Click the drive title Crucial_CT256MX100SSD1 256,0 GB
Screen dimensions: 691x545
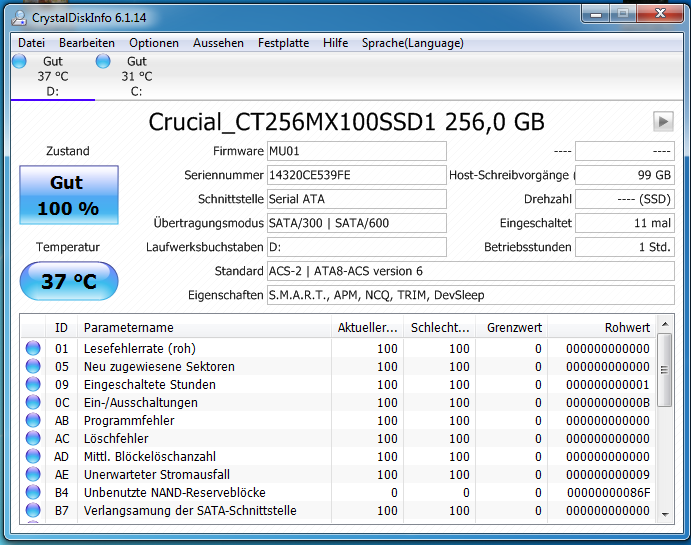click(x=346, y=122)
